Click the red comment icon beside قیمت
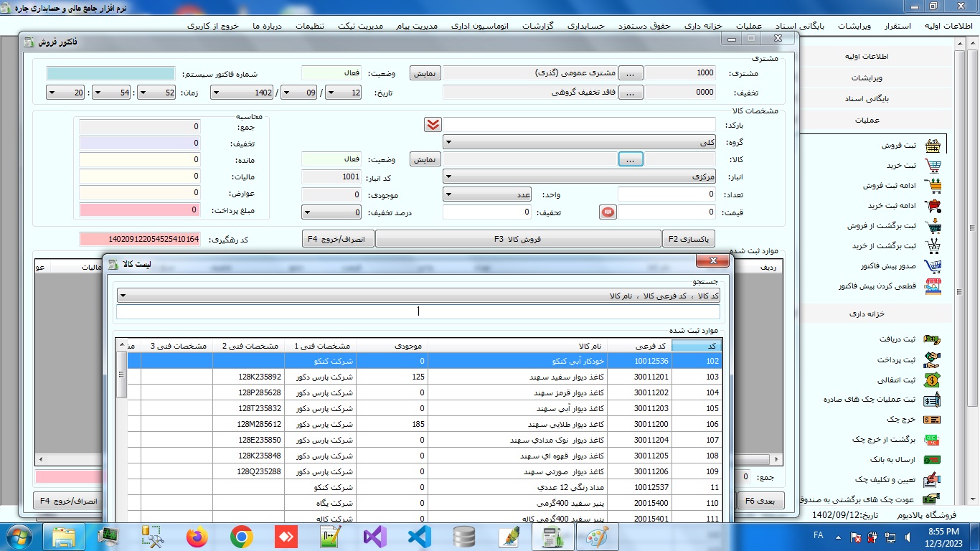 [608, 212]
